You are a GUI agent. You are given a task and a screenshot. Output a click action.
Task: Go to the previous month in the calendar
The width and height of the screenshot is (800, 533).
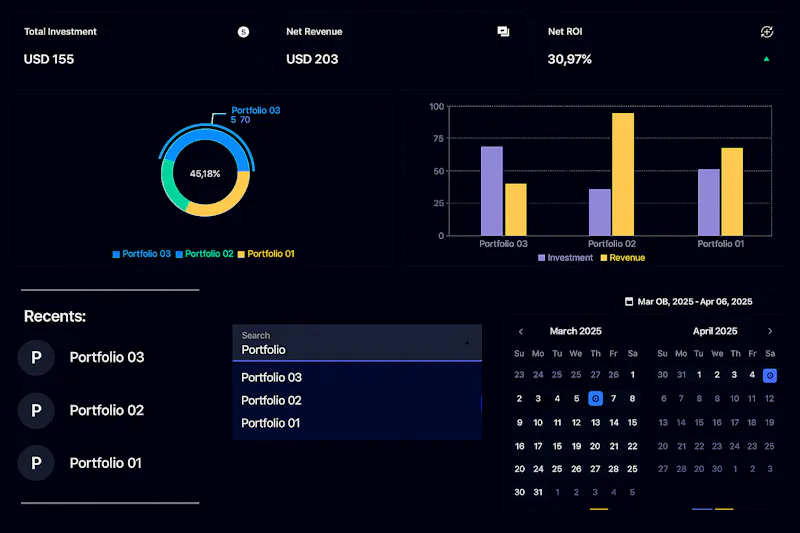pyautogui.click(x=521, y=332)
